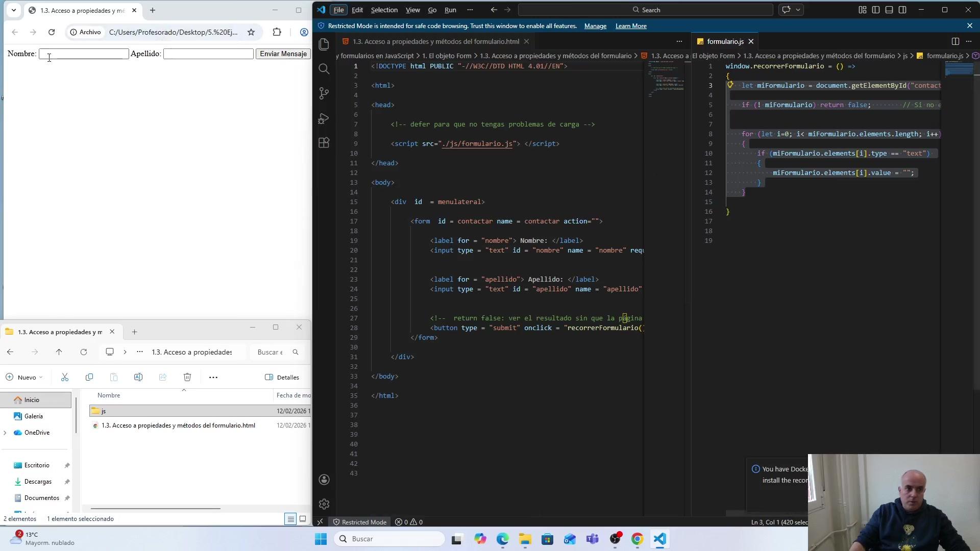
Task: Open the Go menu in VS Code
Action: (x=432, y=10)
